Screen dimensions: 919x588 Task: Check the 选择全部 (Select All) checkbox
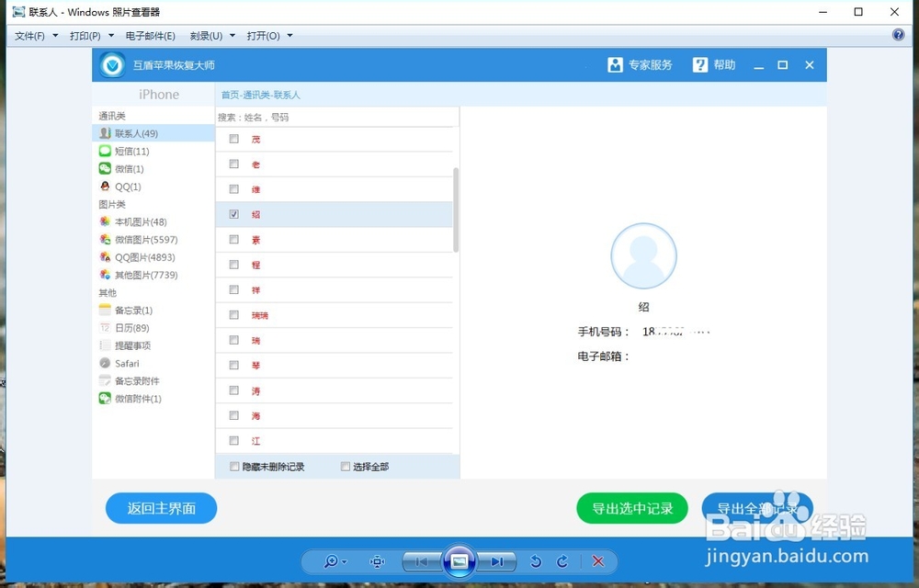coord(346,466)
